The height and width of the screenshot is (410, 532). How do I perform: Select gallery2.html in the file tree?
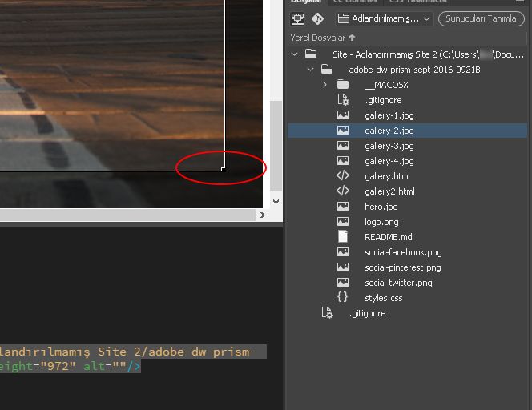389,191
